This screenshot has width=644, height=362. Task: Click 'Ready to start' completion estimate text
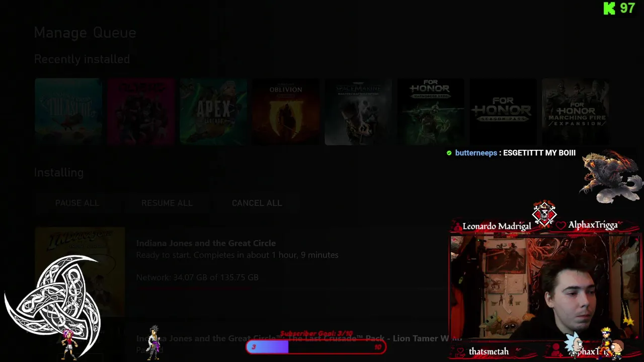tap(237, 255)
